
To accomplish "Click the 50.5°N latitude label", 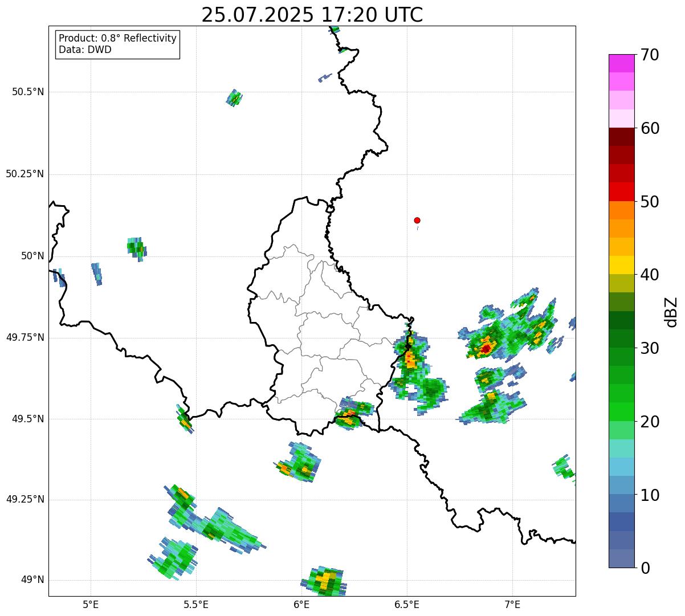I will [x=28, y=92].
